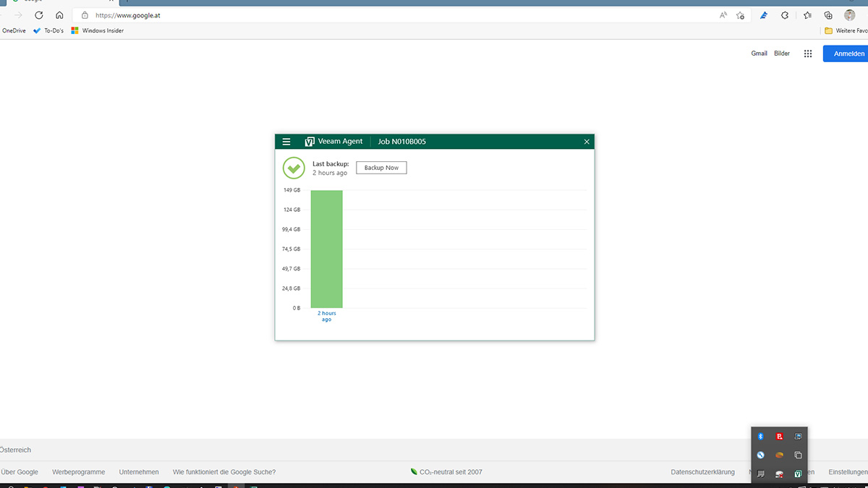Click the display settings tray icon
This screenshot has height=488, width=868.
[x=799, y=437]
